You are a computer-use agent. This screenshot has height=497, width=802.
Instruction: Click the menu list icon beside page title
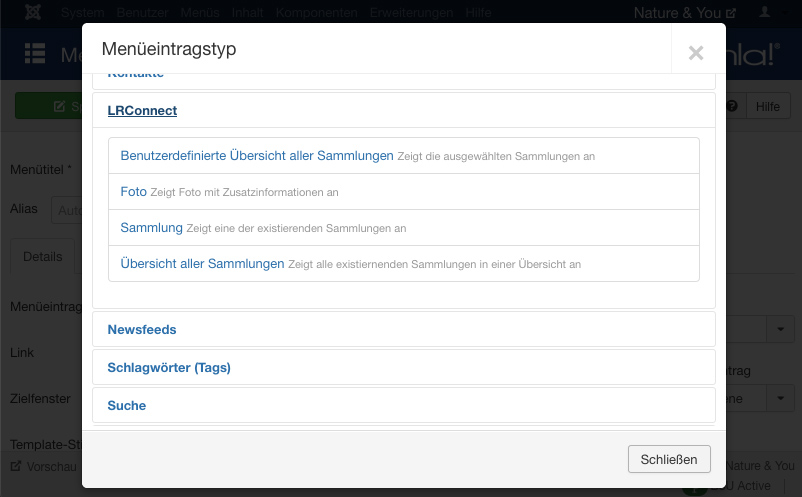tap(35, 54)
